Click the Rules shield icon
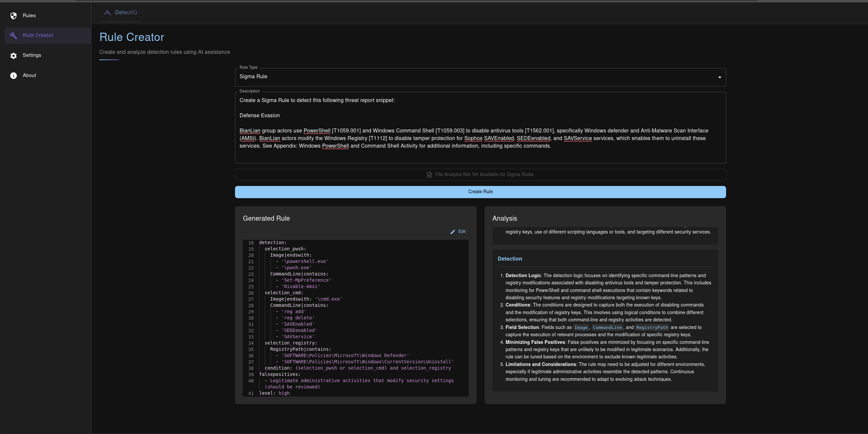 pos(14,16)
